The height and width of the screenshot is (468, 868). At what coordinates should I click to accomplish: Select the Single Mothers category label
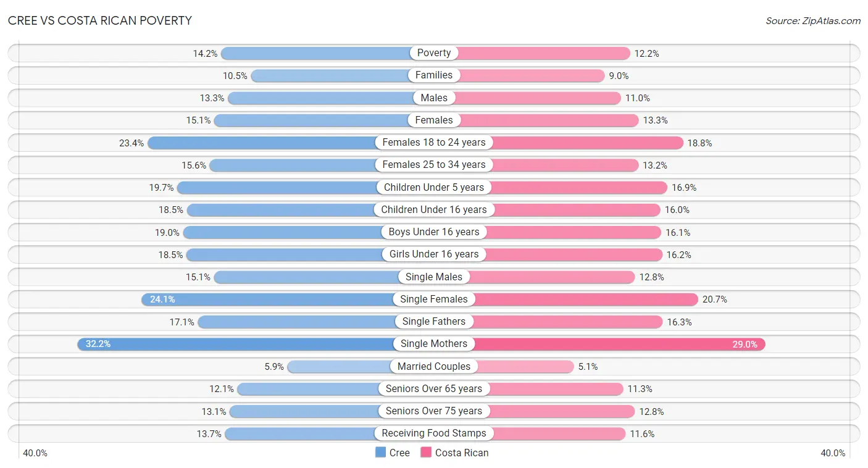434,344
